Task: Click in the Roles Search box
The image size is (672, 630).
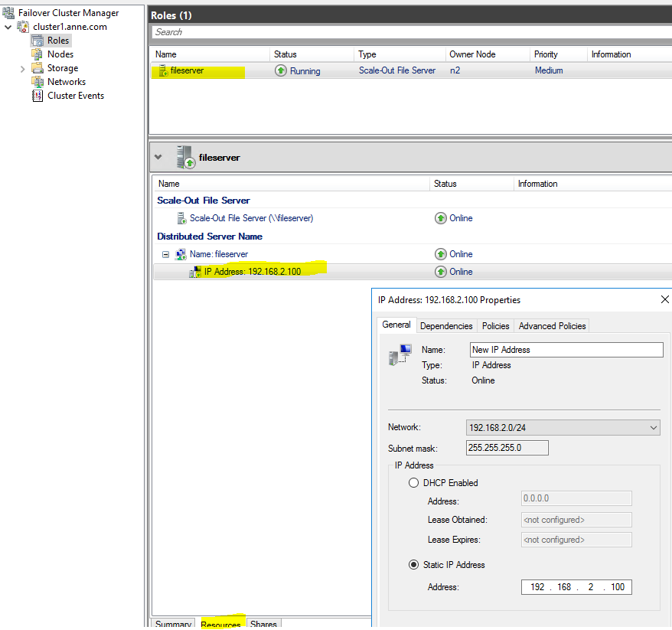Action: tap(412, 32)
